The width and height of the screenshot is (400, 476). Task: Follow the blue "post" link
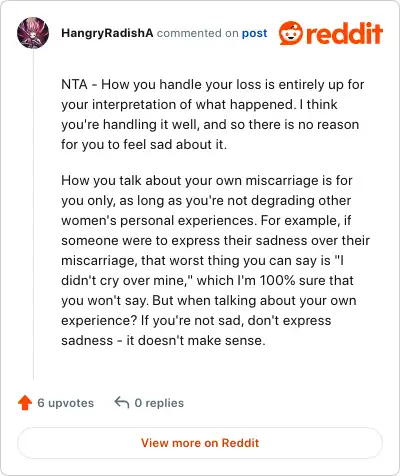point(254,33)
